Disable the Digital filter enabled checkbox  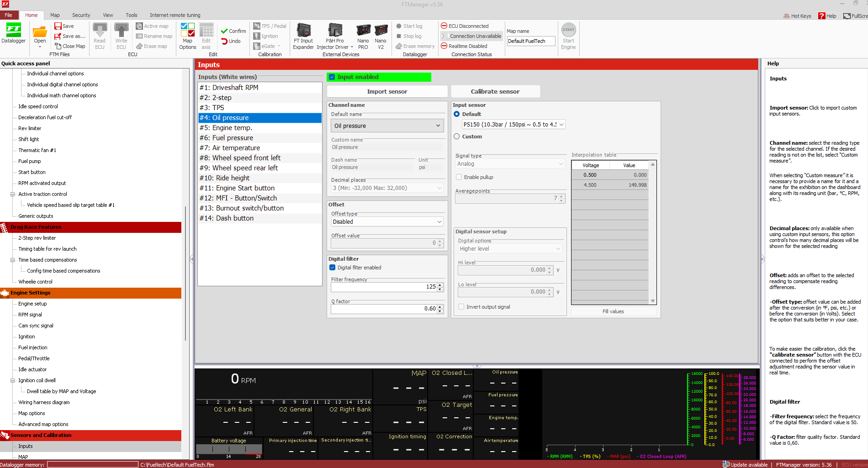click(x=333, y=268)
